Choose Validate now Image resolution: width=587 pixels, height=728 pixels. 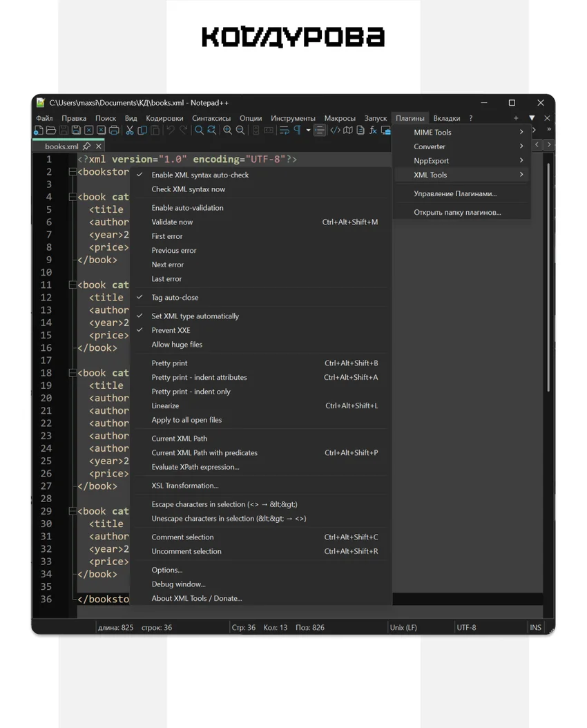coord(262,222)
